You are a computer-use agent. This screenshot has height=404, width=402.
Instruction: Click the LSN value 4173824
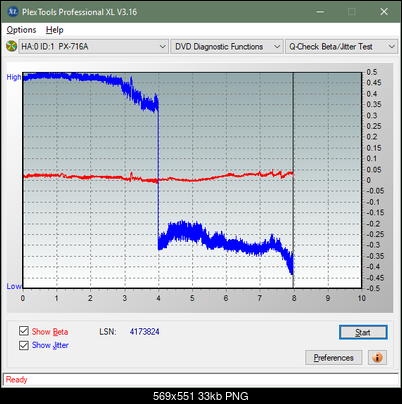[x=145, y=332]
